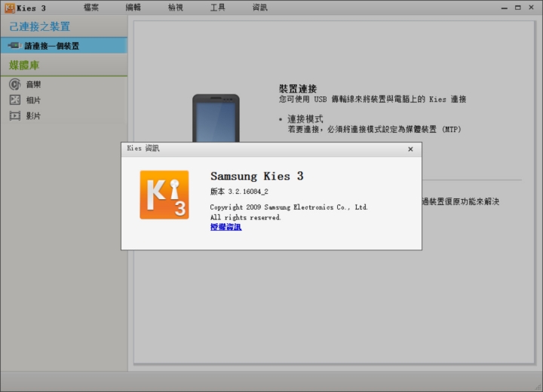Select the 請連接一個裝置 sidebar row
The width and height of the screenshot is (543, 392).
(x=63, y=46)
